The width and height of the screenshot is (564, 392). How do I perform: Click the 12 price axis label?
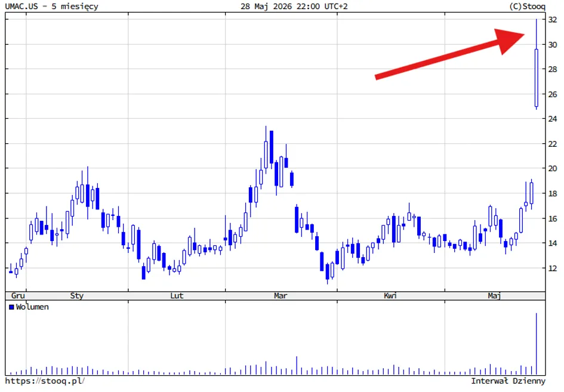coord(552,268)
